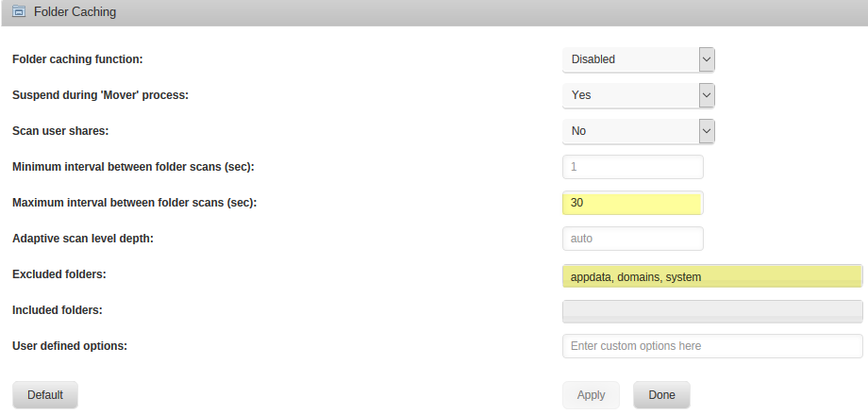The image size is (868, 414).
Task: Reset settings with the Default button
Action: (45, 394)
